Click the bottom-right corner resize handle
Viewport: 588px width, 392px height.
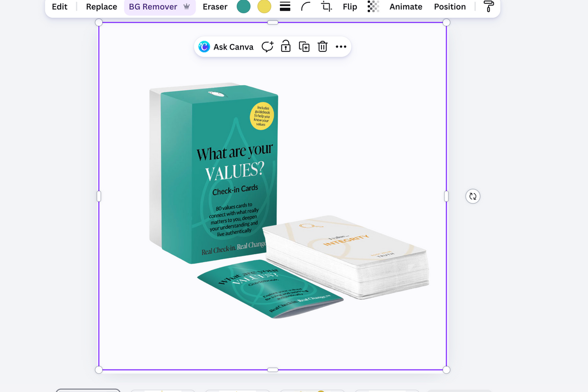[x=446, y=369]
